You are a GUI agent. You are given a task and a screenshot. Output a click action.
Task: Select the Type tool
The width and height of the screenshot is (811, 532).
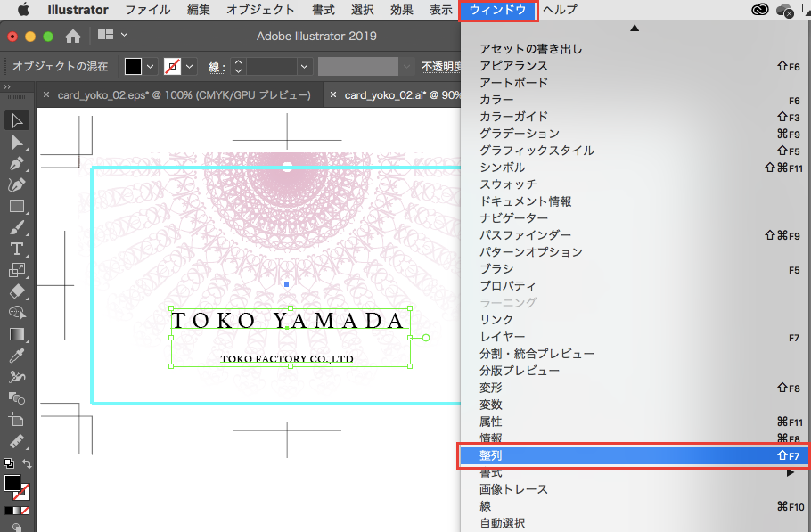point(17,249)
